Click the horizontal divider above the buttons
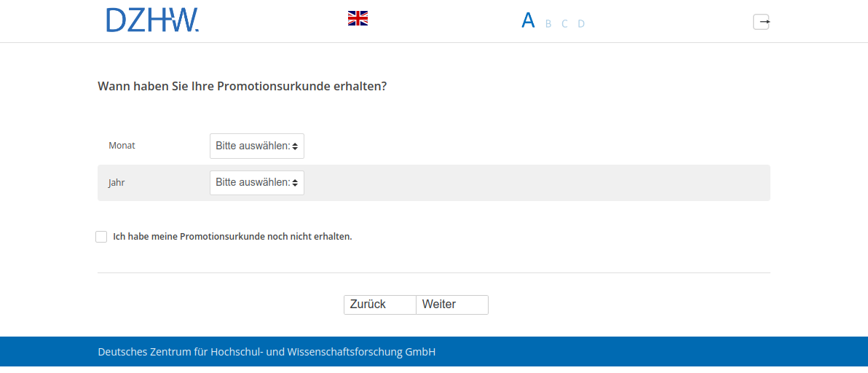Viewport: 868px width, 373px height. [x=433, y=272]
